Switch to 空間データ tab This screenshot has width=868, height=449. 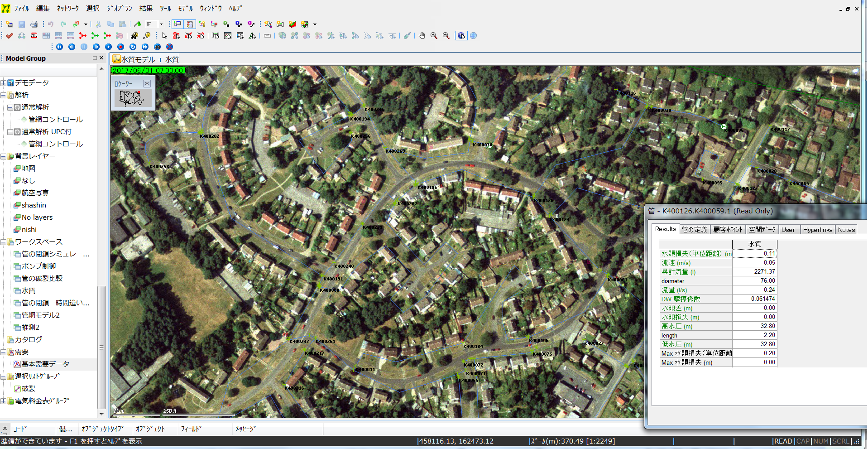click(762, 230)
